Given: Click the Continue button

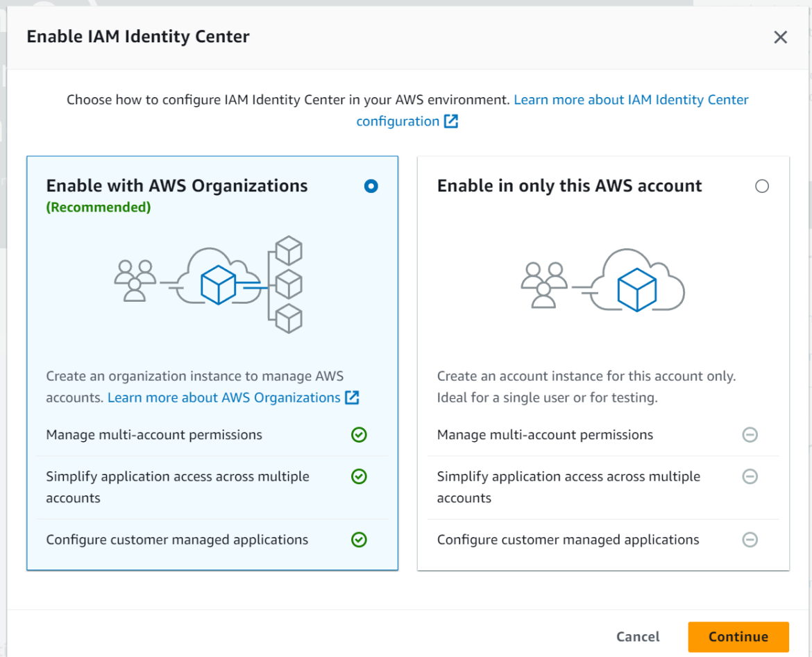Looking at the screenshot, I should click(738, 637).
